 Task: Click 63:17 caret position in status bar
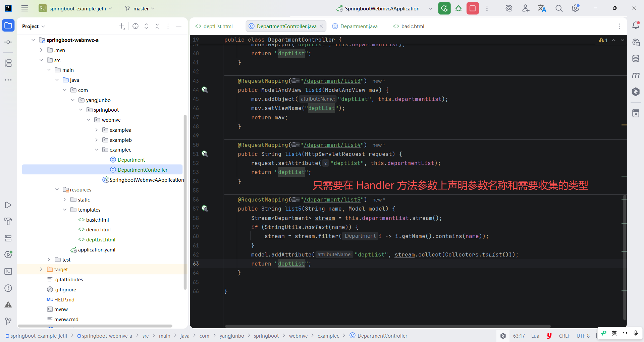519,336
